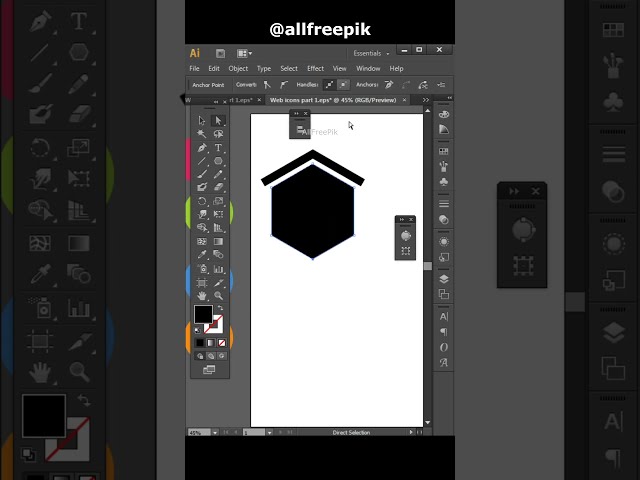
Task: Open the Stroke panel icon
Action: tap(444, 203)
